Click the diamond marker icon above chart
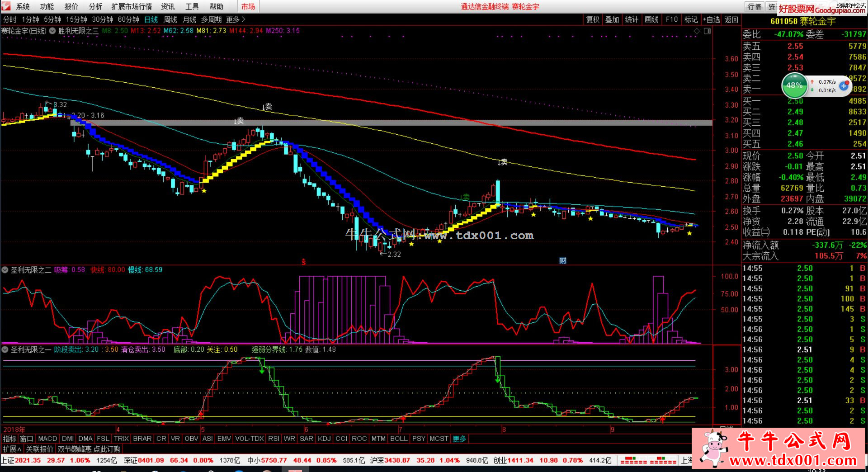This screenshot has height=472, width=868. (x=697, y=31)
